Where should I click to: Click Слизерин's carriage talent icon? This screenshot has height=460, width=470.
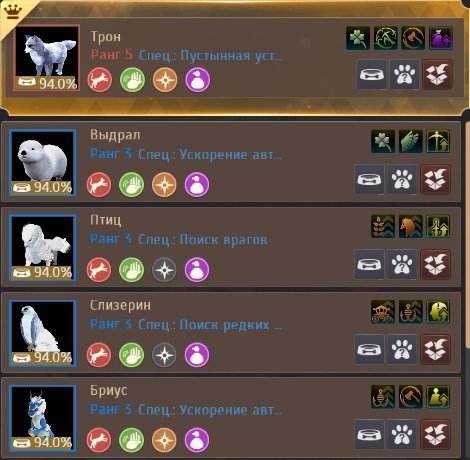(x=383, y=312)
